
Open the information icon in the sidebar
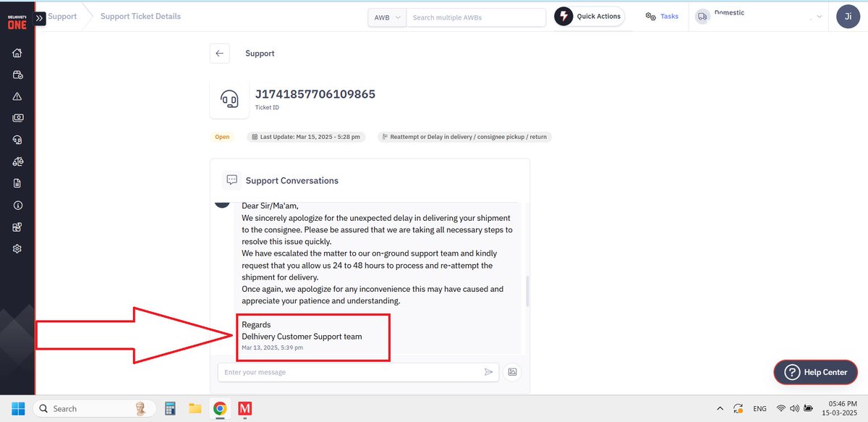tap(17, 205)
